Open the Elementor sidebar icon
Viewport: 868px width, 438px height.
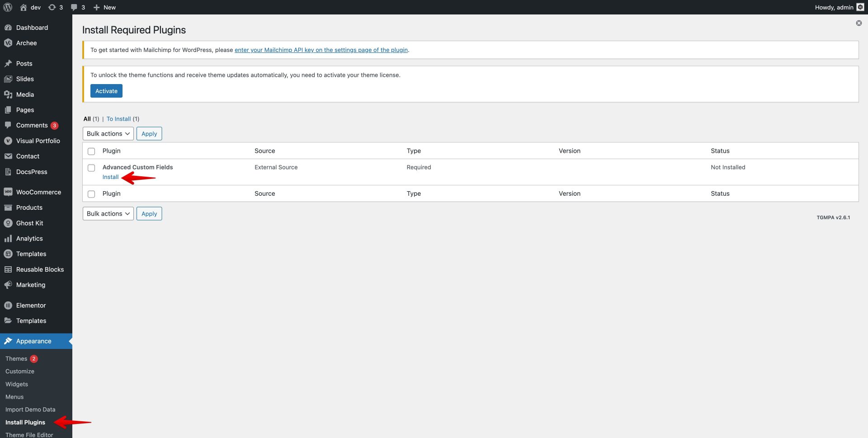8,305
